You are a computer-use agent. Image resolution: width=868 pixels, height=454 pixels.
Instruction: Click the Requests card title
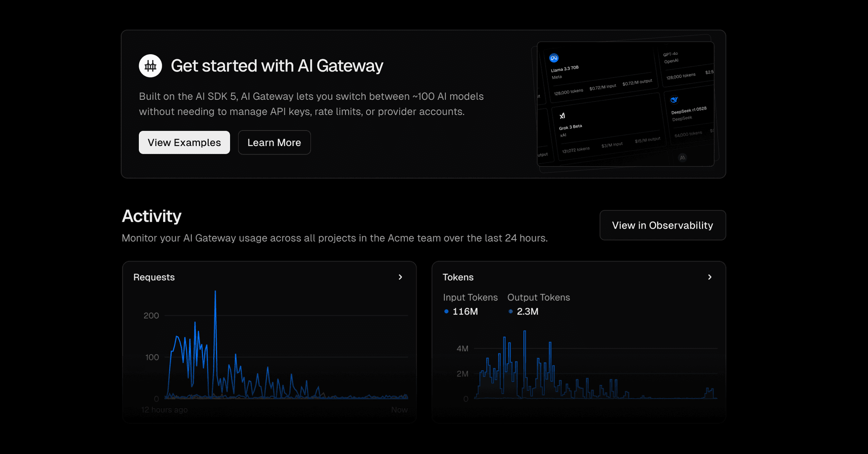154,277
